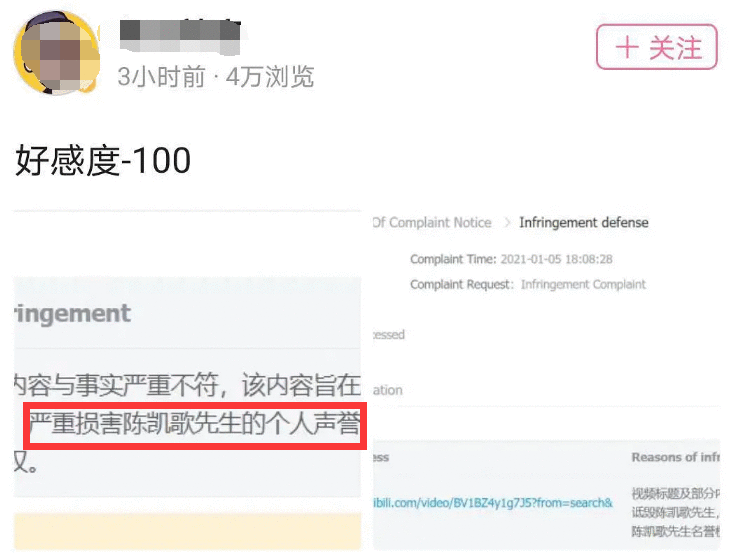The width and height of the screenshot is (745, 559).
Task: Open the right Infringement defense screenshot image
Action: (546, 380)
